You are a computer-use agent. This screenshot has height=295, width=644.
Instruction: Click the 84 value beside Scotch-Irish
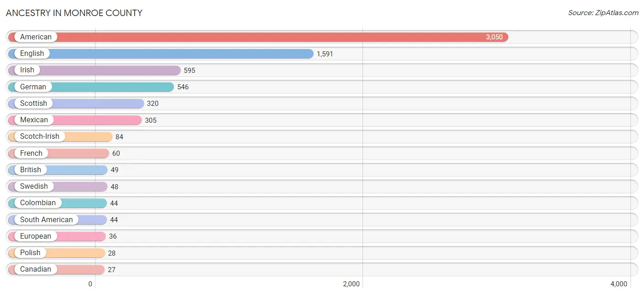119,137
